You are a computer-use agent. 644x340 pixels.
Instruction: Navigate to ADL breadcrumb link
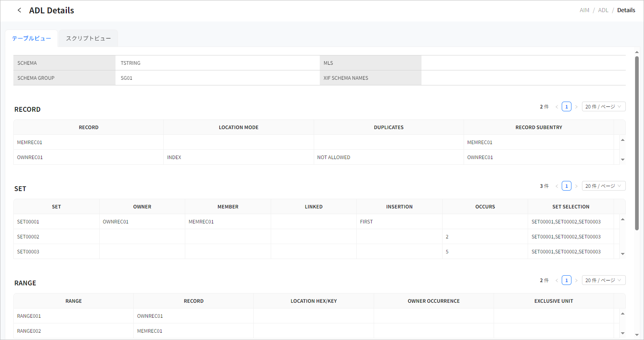pyautogui.click(x=603, y=10)
